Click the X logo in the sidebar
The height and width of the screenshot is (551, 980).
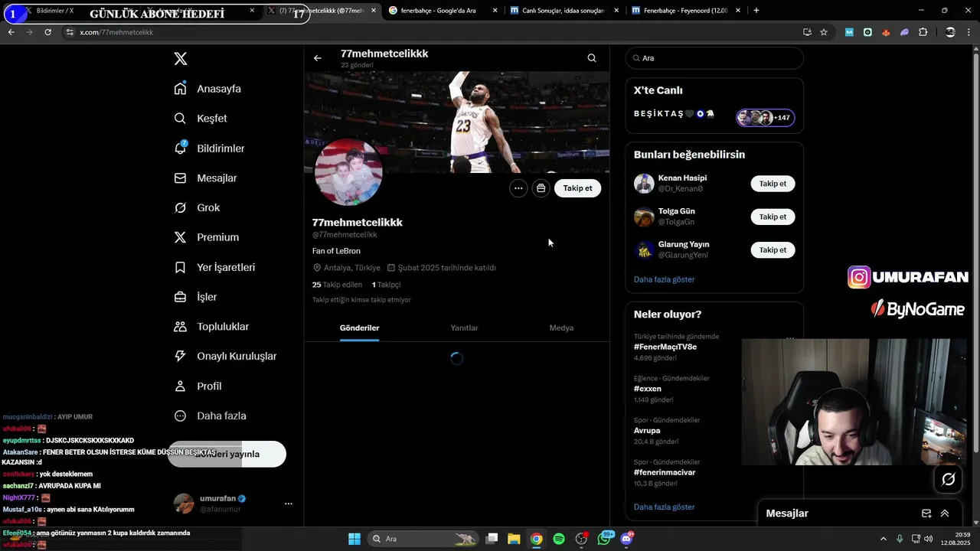tap(180, 59)
